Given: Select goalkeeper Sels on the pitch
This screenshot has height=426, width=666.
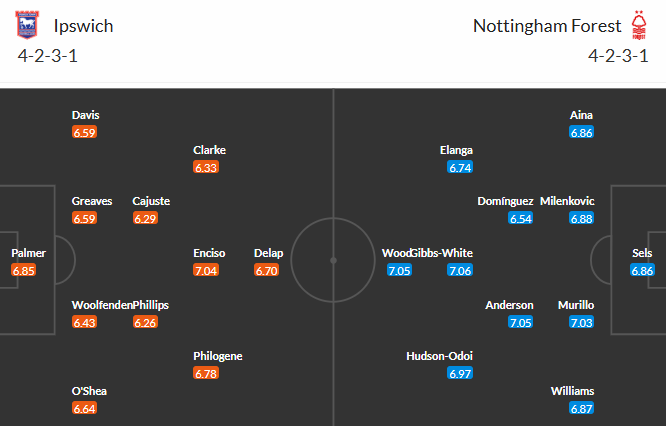Looking at the screenshot, I should (642, 253).
